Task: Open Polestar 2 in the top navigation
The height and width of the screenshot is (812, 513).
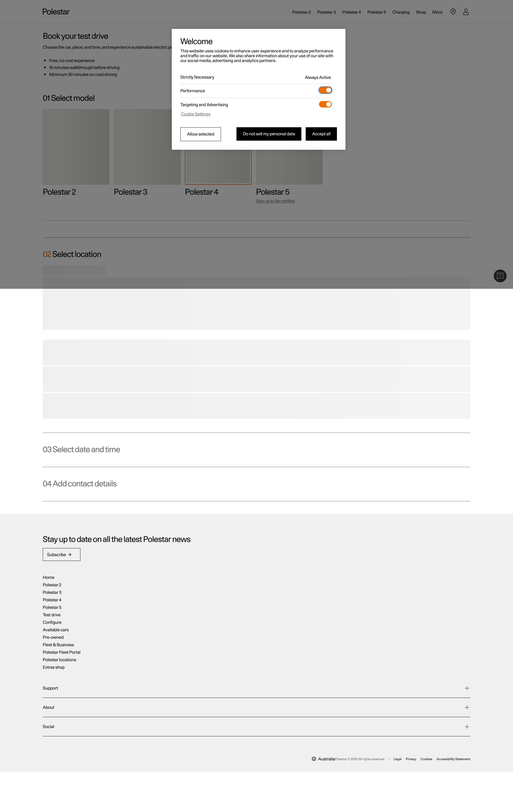Action: coord(301,12)
